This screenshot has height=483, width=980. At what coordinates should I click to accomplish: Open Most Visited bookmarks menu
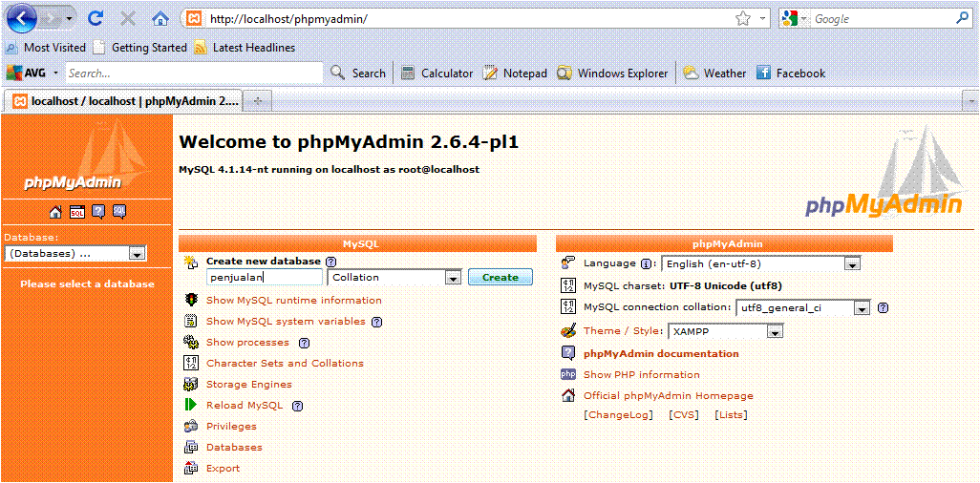(x=46, y=48)
